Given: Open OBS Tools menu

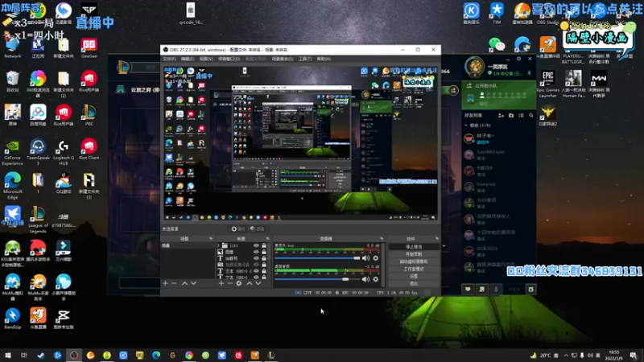Looking at the screenshot, I should [305, 59].
